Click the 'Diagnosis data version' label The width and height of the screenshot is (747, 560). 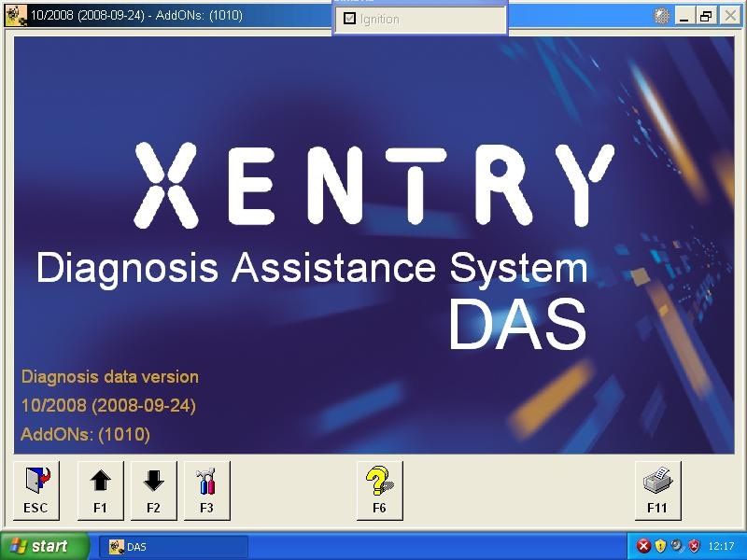point(110,377)
